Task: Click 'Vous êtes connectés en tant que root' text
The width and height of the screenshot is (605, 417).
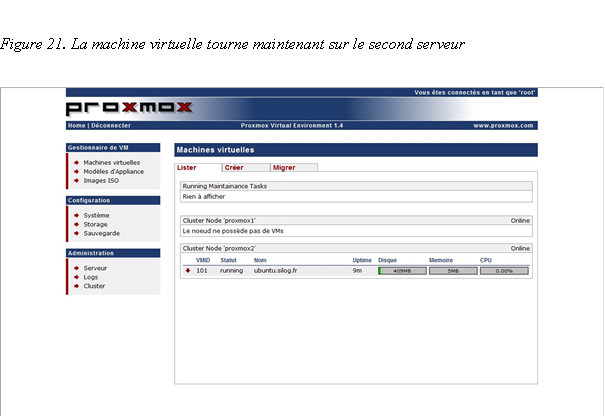Action: 475,93
